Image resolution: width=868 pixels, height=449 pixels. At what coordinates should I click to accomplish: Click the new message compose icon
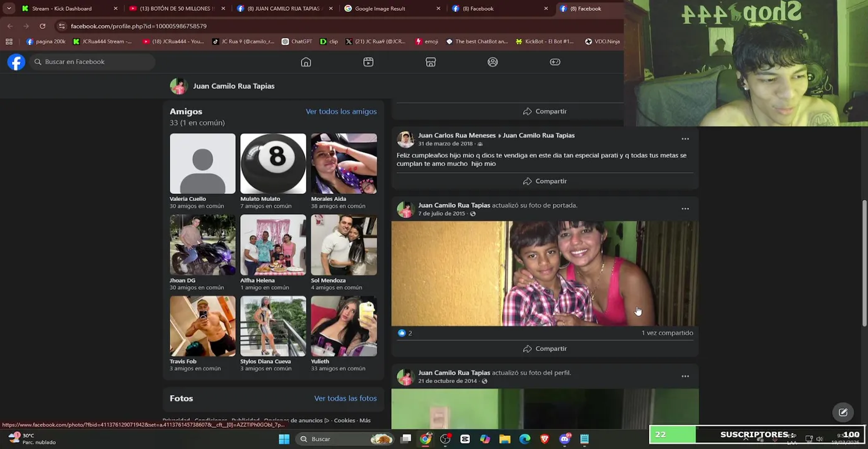point(843,412)
